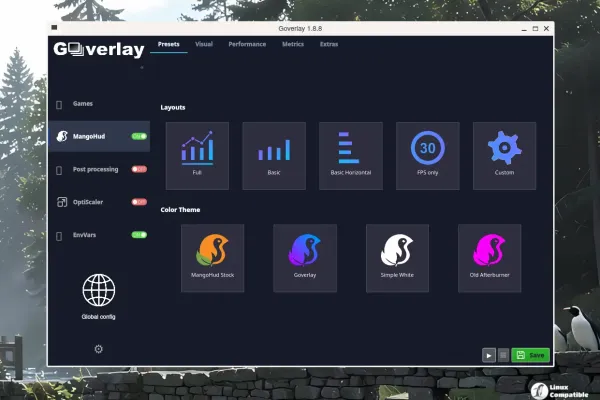This screenshot has height=400, width=600.
Task: Select the EnvVars label
Action: [x=85, y=235]
